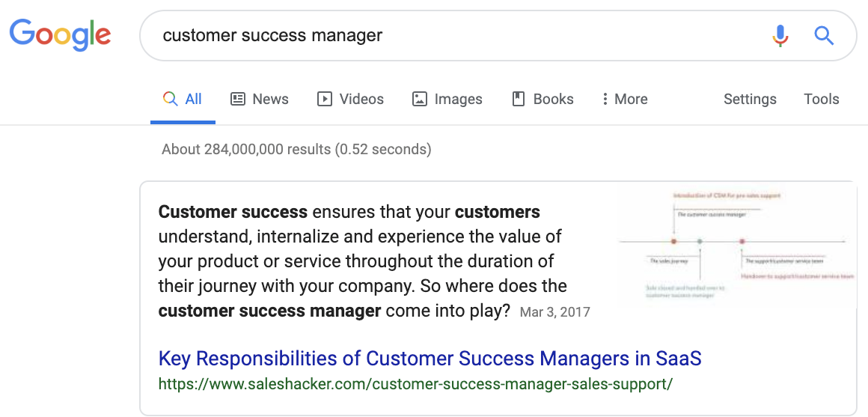Click the 'Mar 3, 2017' snippet date
Image resolution: width=868 pixels, height=417 pixels.
(554, 311)
